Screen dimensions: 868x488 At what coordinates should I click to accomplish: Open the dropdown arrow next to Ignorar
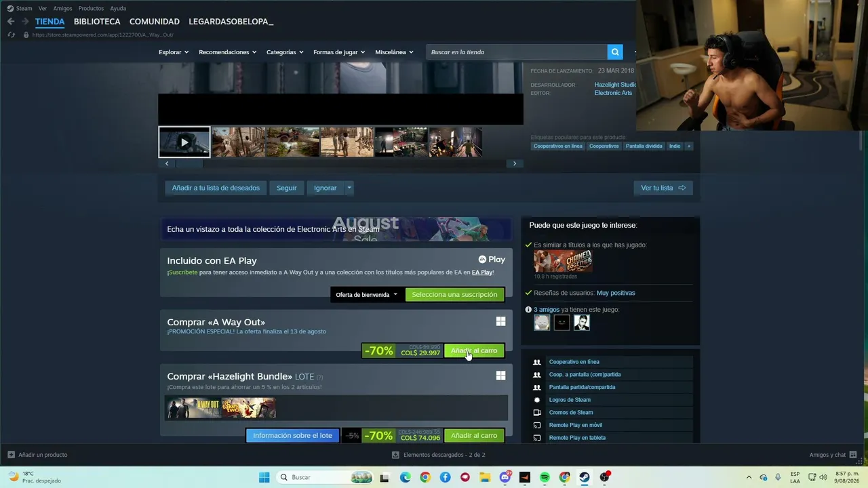(349, 188)
